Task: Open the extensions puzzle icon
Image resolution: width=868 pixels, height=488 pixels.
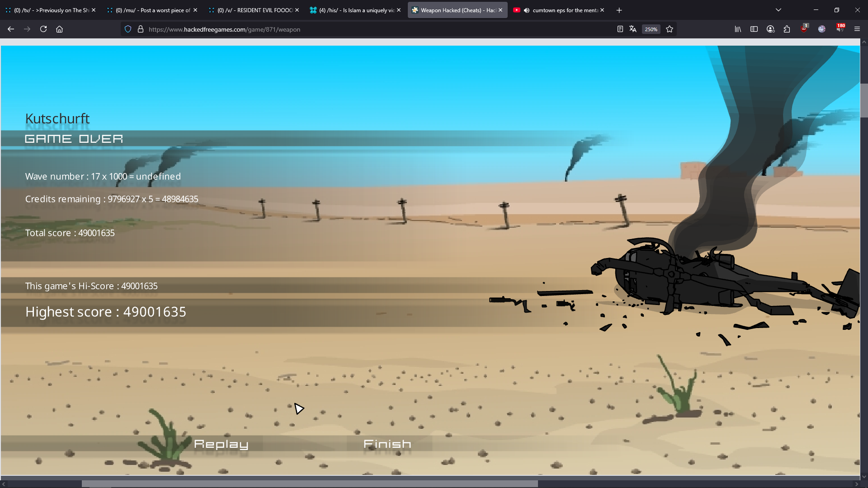Action: click(787, 29)
